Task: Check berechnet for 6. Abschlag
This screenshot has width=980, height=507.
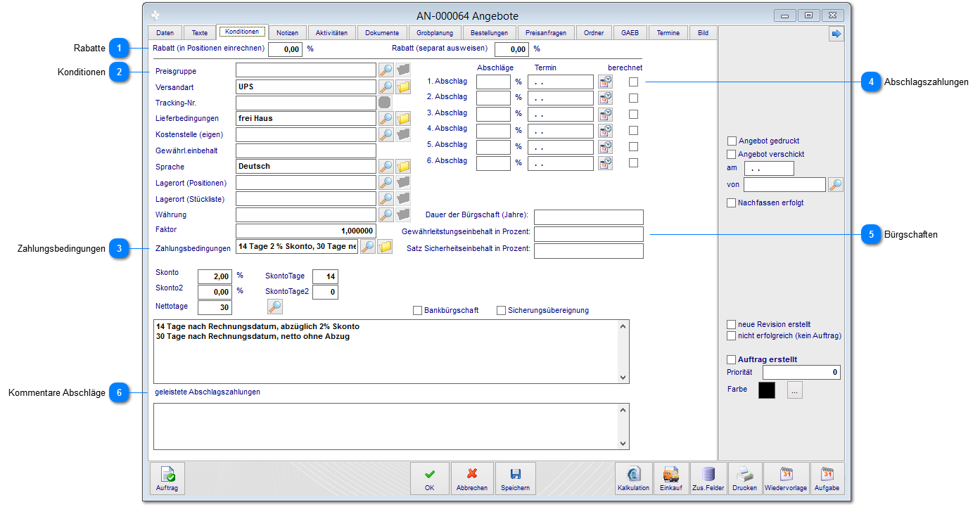Action: coord(633,162)
